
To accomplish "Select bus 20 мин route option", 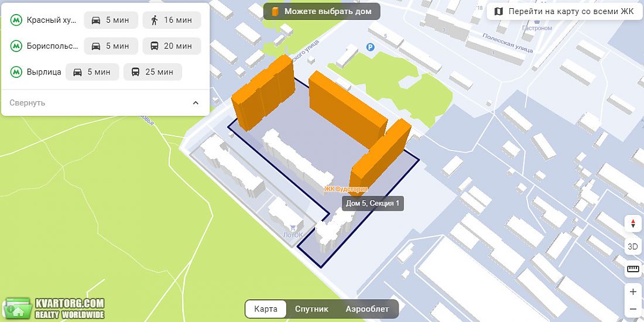I will tap(172, 46).
